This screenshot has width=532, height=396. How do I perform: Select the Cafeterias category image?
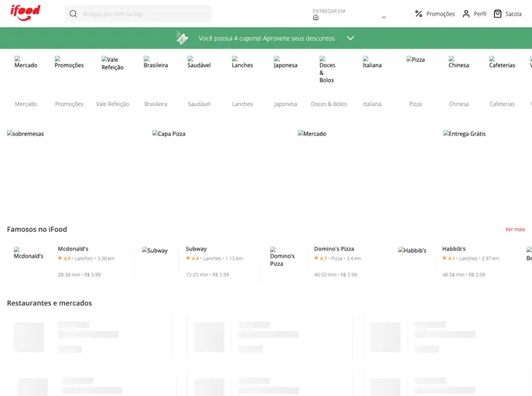click(502, 62)
